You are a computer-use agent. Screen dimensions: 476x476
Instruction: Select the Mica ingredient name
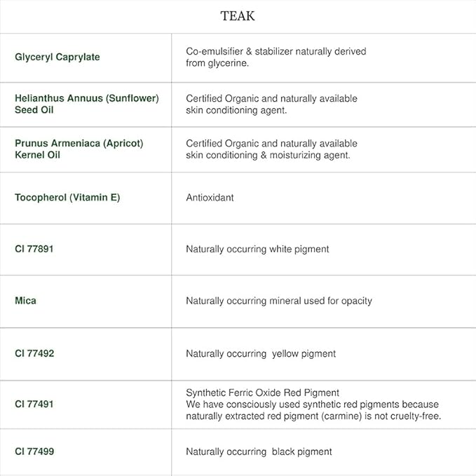tap(25, 301)
